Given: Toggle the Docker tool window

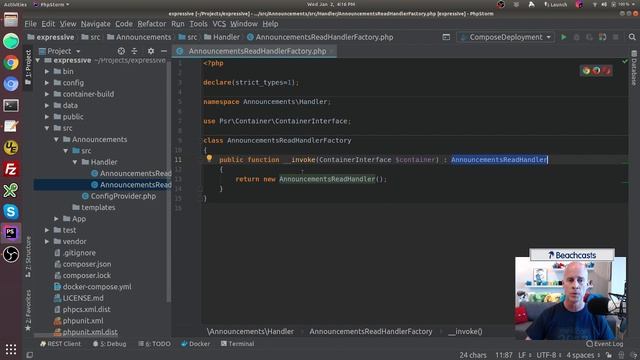Looking at the screenshot, I should pos(196,344).
